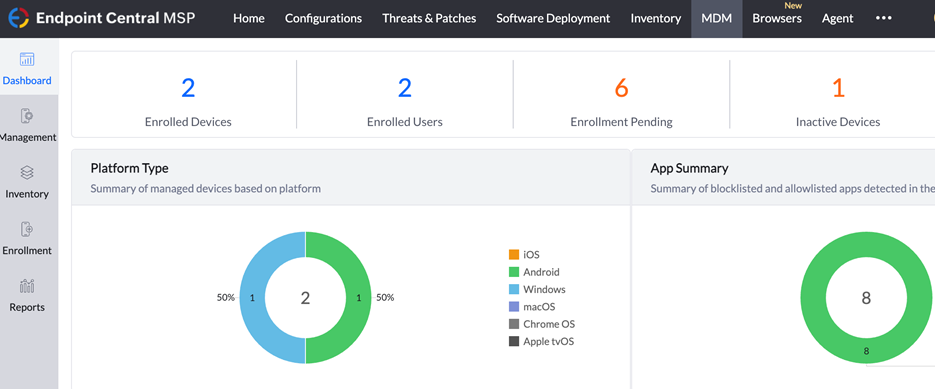
Task: Open the Enrollment sidebar icon
Action: click(x=27, y=229)
